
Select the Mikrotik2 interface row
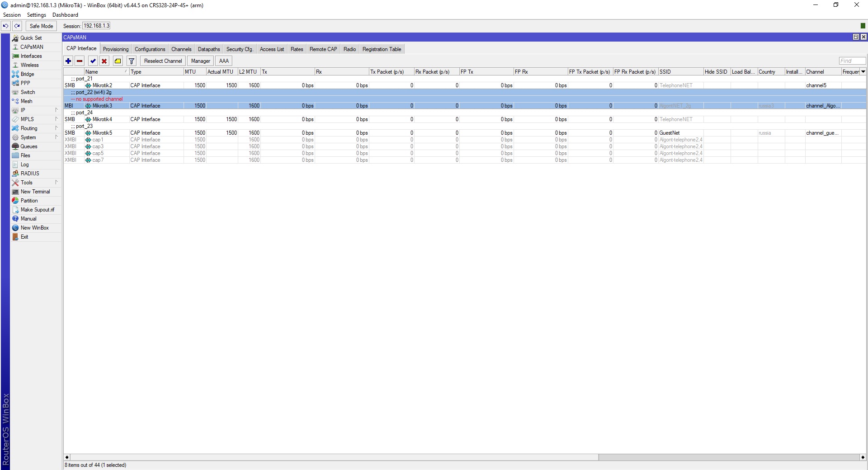point(465,85)
